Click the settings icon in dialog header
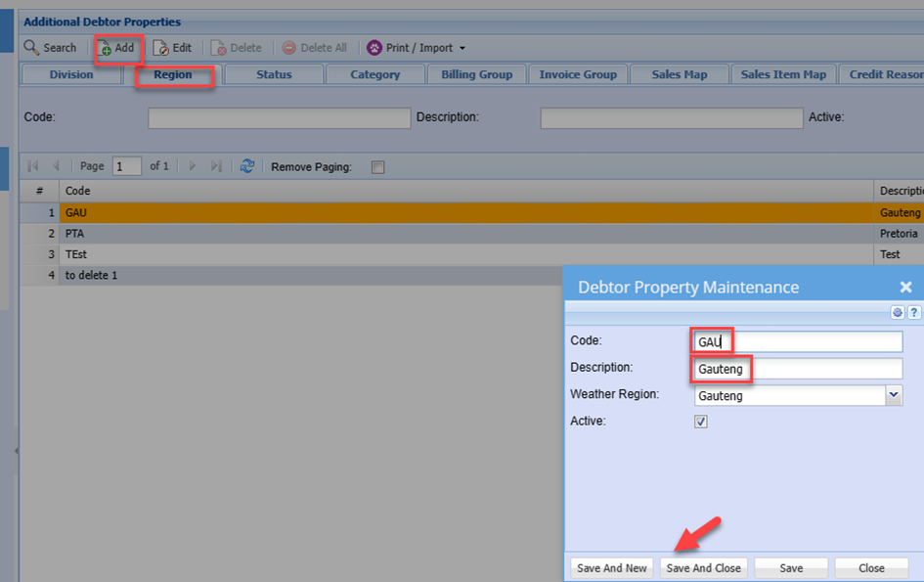 [x=898, y=313]
